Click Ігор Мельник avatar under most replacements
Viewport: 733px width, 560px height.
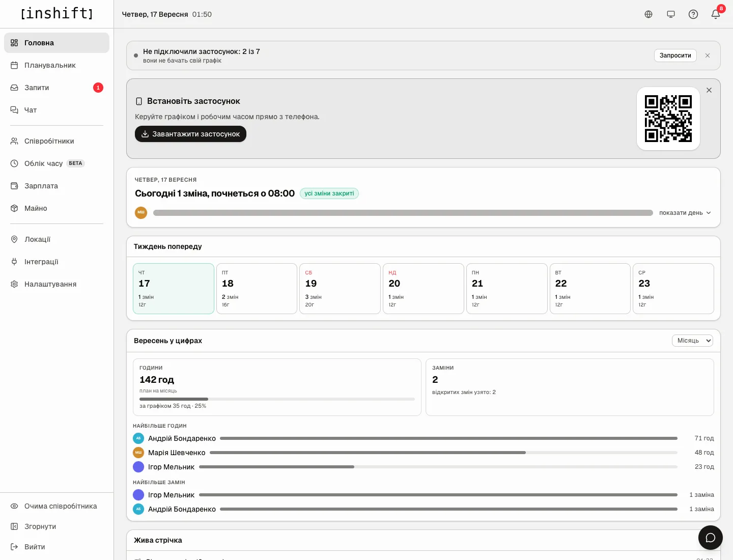[138, 495]
